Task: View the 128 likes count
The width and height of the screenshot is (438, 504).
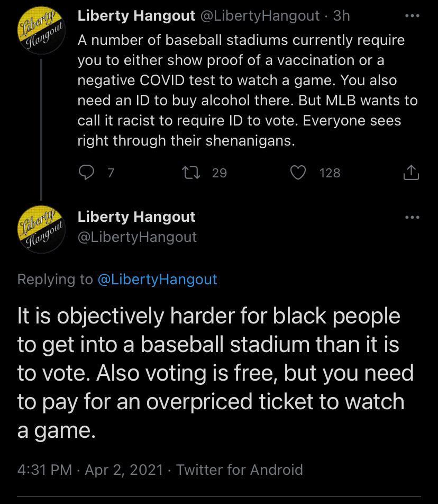Action: [330, 173]
